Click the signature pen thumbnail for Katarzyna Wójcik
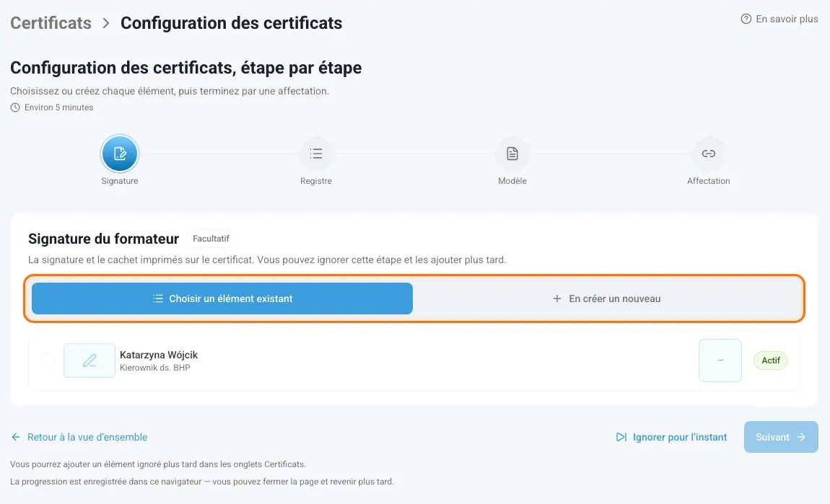 click(89, 361)
